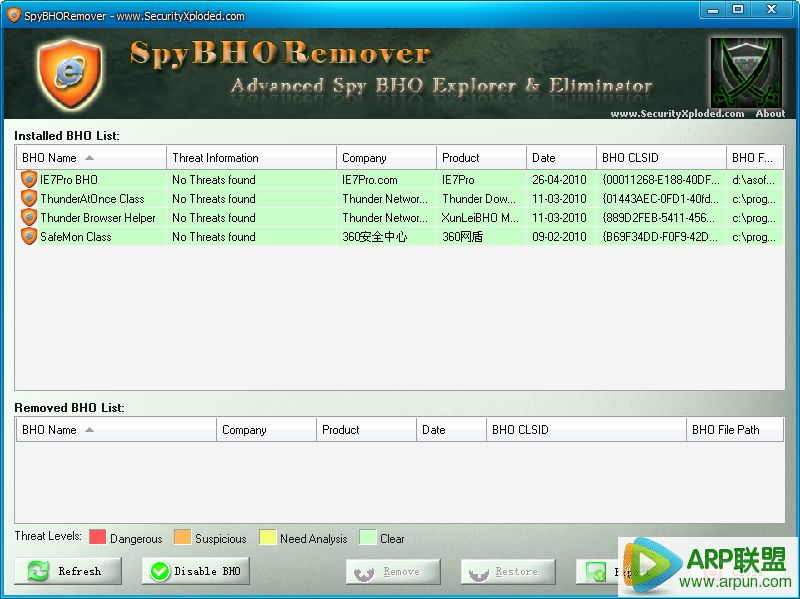Click the shield icon beside SafeMon Class
This screenshot has height=599, width=800.
[29, 236]
